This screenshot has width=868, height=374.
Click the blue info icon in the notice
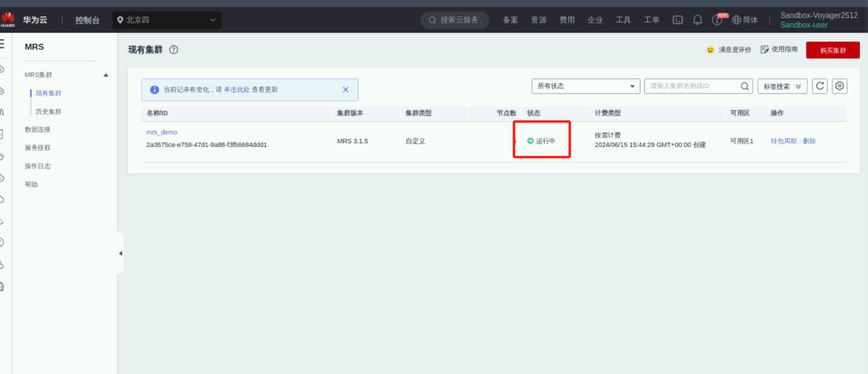[155, 90]
